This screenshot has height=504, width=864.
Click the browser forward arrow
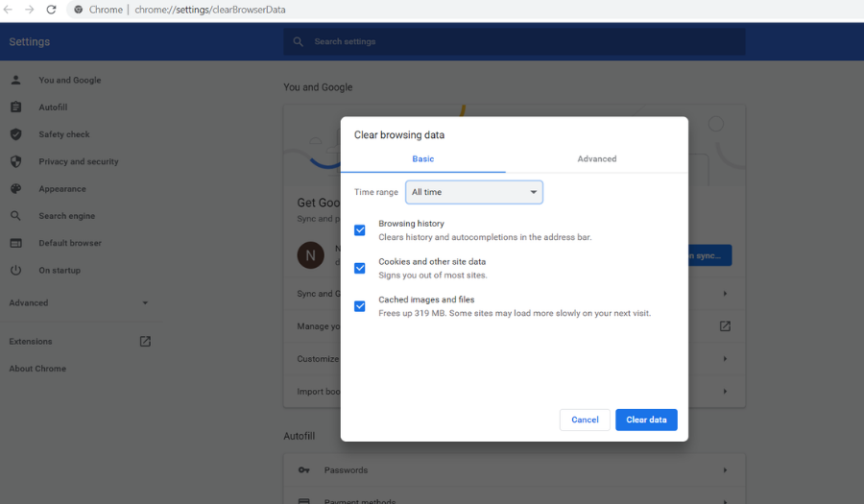pos(29,10)
